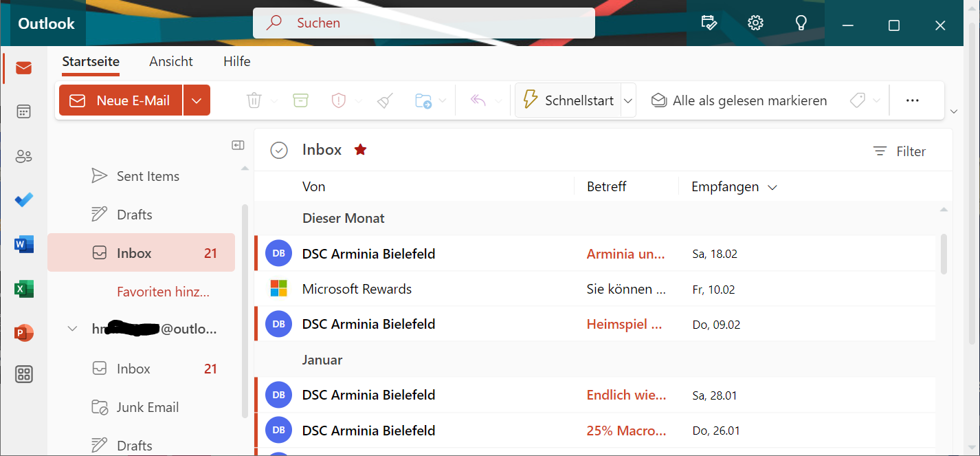The image size is (980, 456).
Task: Change sort order via Empfangen arrow
Action: coord(772,187)
